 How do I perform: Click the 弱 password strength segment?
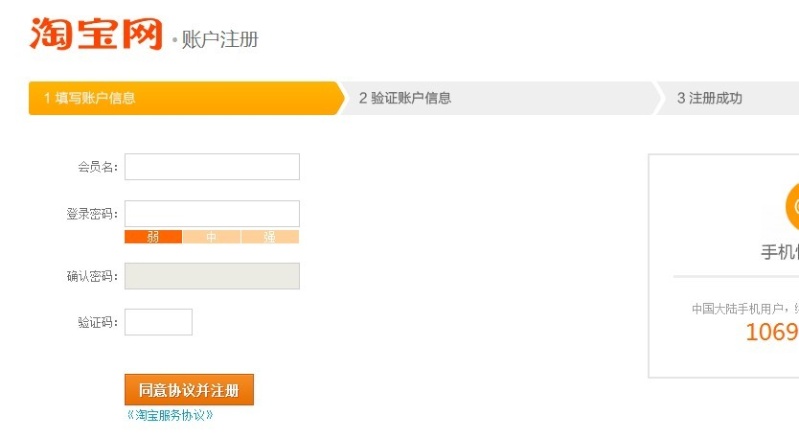point(153,237)
